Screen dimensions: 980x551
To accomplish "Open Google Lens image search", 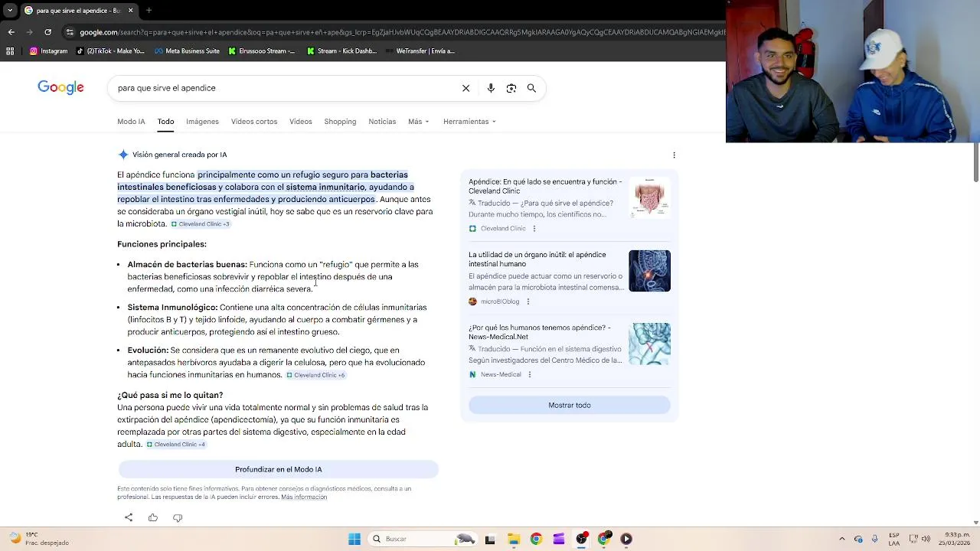I will coord(511,88).
